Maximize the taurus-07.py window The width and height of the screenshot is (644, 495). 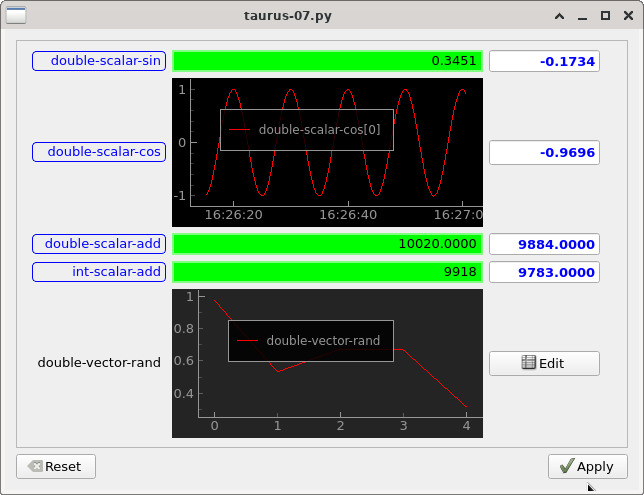pyautogui.click(x=605, y=16)
